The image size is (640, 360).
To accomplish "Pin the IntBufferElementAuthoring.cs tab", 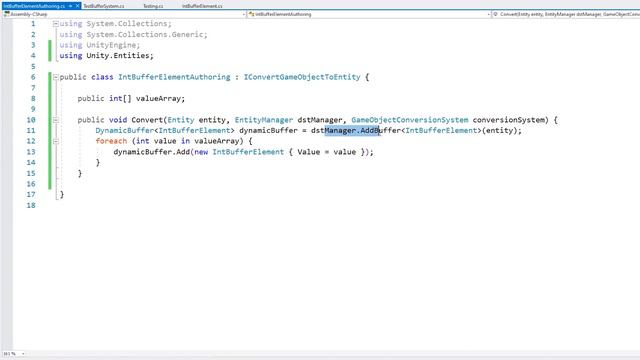I will tap(70, 6).
